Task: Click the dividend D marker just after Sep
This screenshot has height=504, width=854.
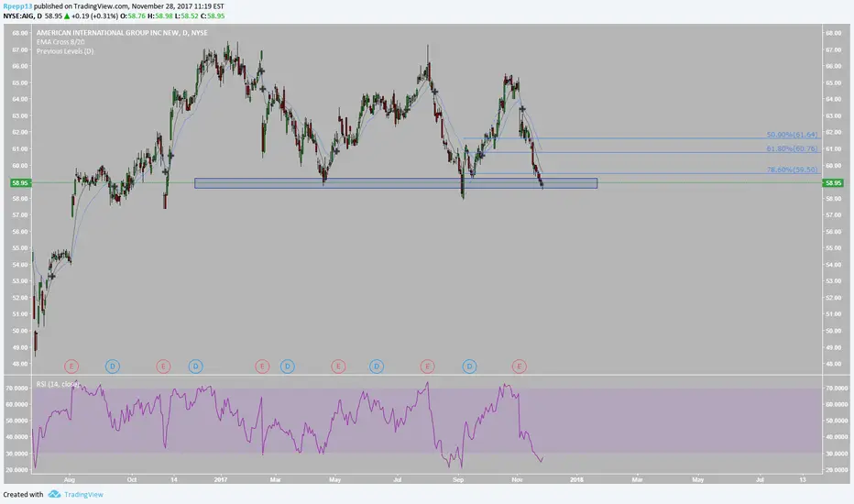Action: coord(469,367)
